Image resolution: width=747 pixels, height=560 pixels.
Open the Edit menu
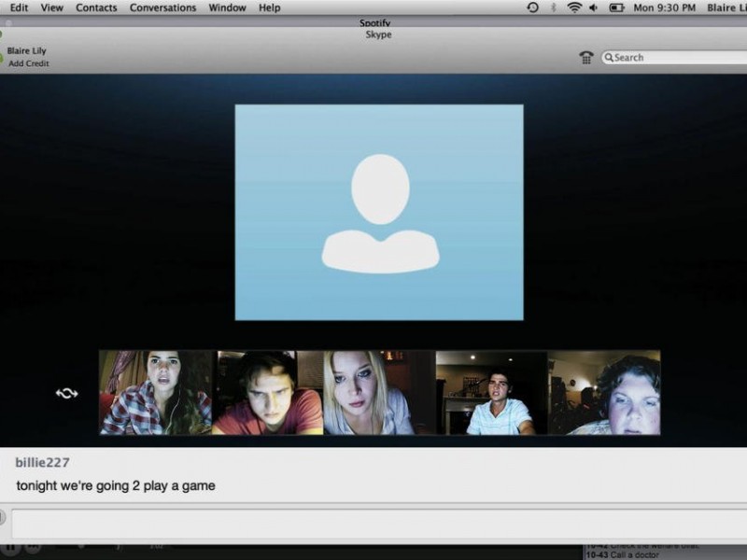[19, 7]
